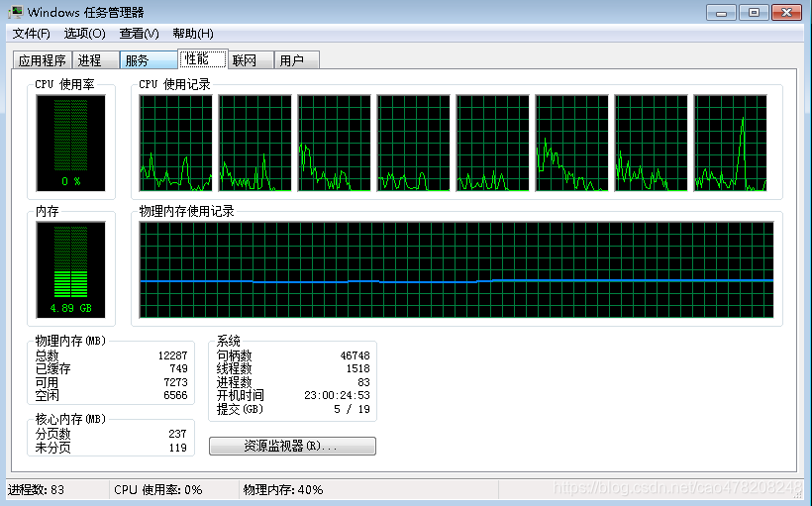Switch to the 进程 tab

click(x=96, y=60)
